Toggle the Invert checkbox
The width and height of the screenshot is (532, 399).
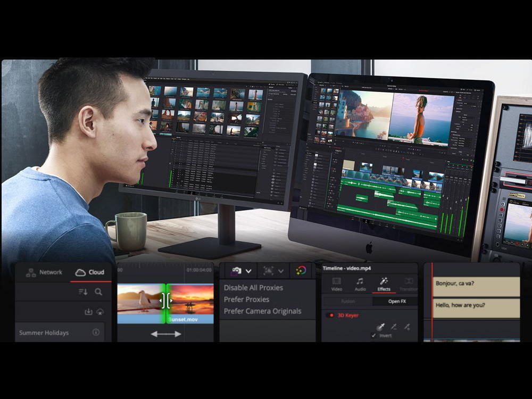tap(373, 335)
